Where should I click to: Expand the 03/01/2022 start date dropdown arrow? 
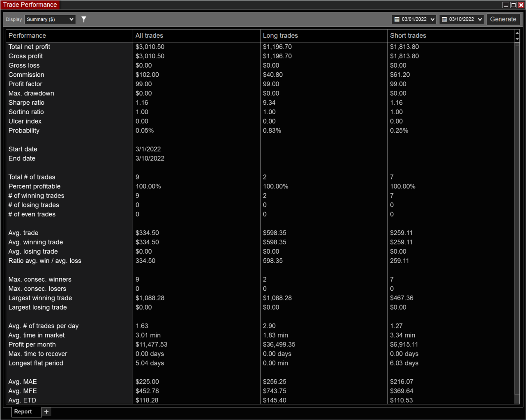coord(432,19)
